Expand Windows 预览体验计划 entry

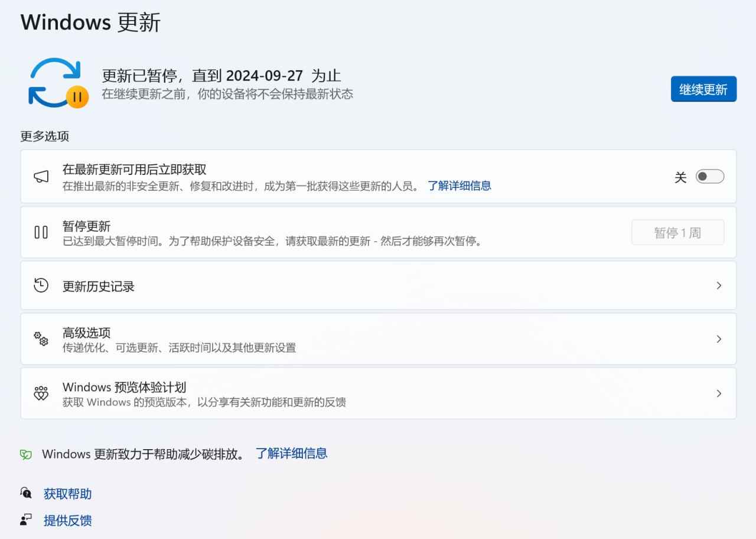pos(719,393)
